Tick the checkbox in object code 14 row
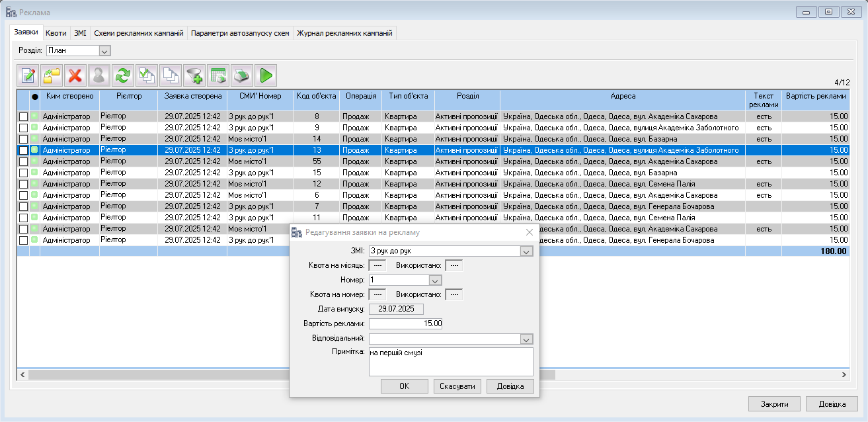Viewport: 868px width, 422px height. (23, 139)
